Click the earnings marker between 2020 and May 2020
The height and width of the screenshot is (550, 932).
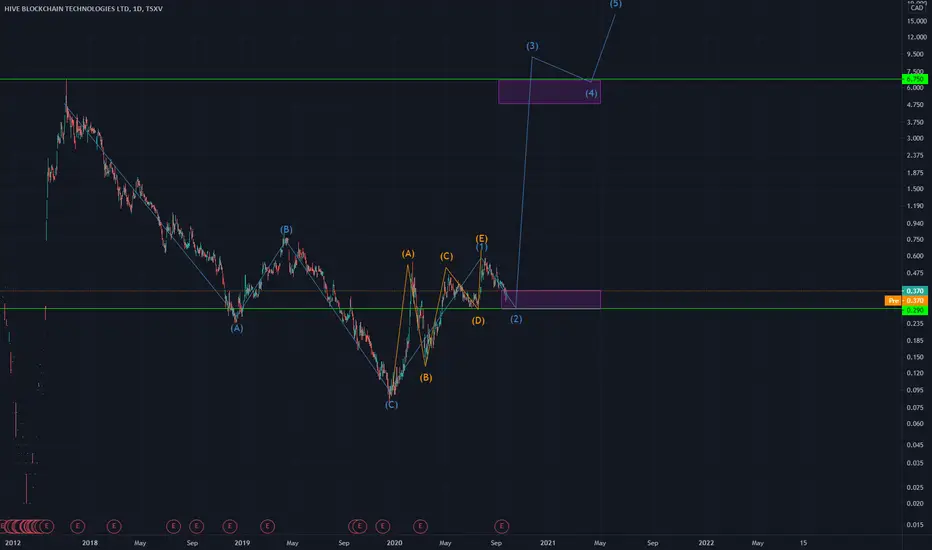pos(420,526)
